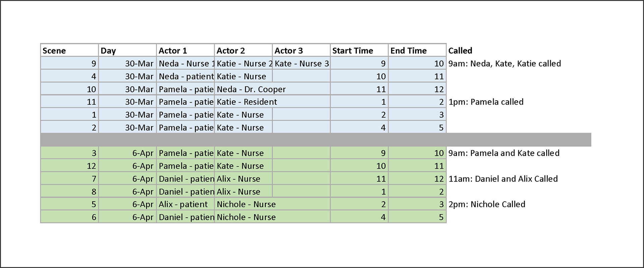
Task: Click the 'Neda - Nurse 1' cell
Action: (x=185, y=63)
